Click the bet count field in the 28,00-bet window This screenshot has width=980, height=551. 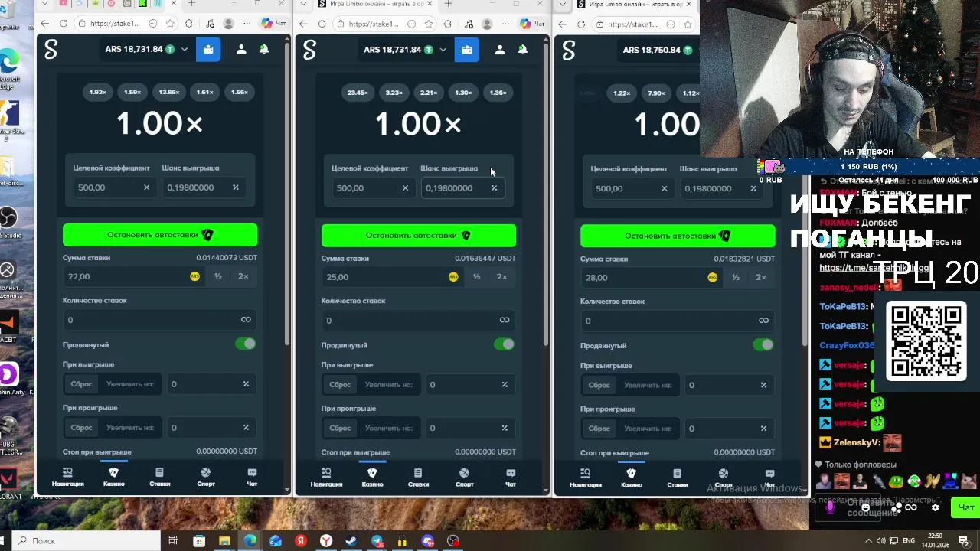[678, 321]
